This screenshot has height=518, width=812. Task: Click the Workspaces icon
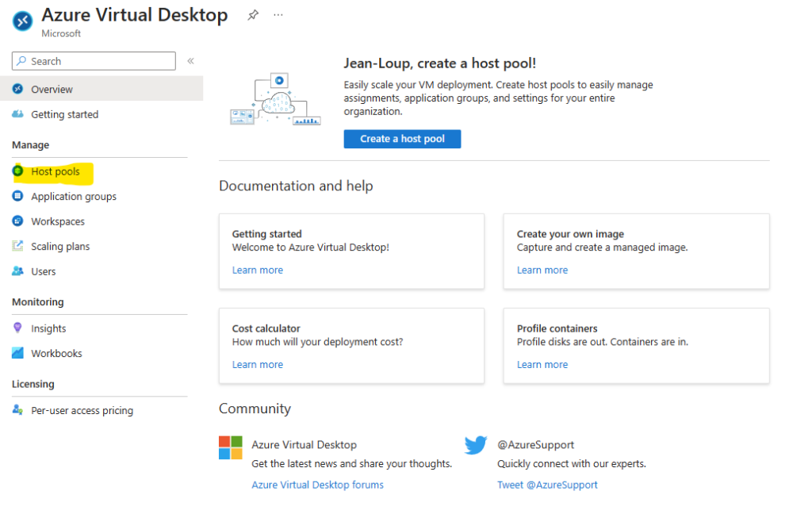tap(17, 221)
